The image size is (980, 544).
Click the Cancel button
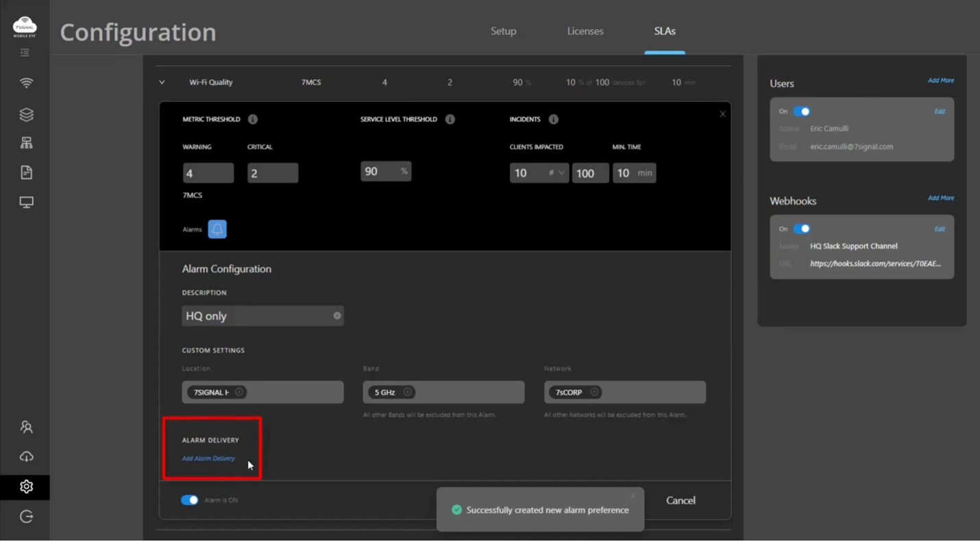coord(680,501)
